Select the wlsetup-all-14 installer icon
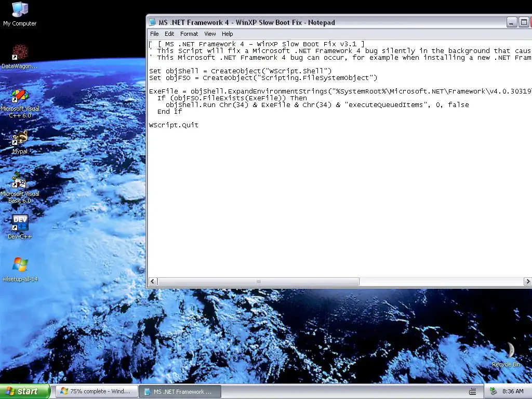The height and width of the screenshot is (399, 532). click(x=20, y=270)
